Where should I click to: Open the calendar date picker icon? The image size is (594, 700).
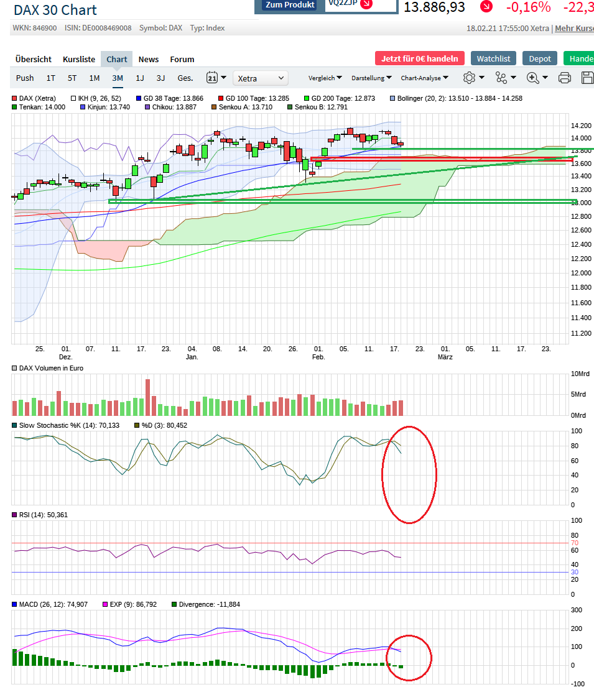click(x=211, y=78)
